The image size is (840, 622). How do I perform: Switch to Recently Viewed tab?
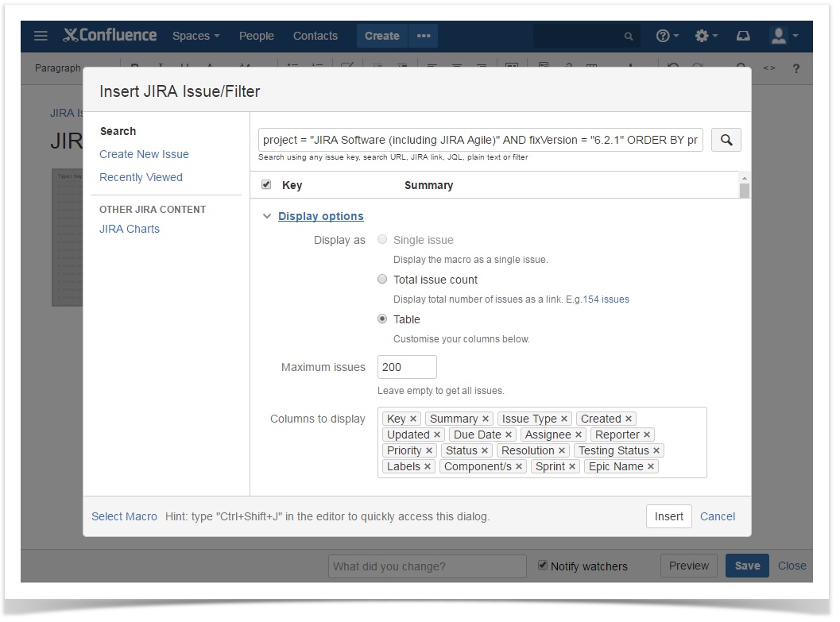(x=141, y=177)
